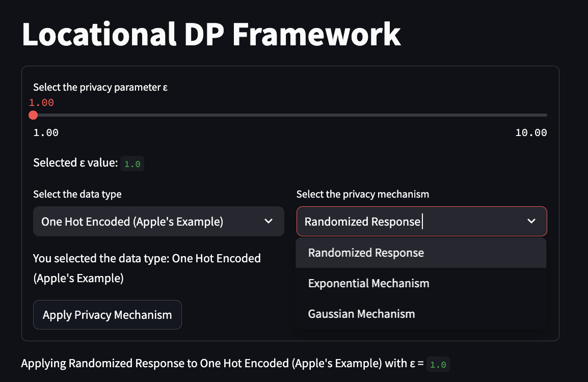This screenshot has width=588, height=382.
Task: Click the ε = 1.0 badge in result text
Action: pos(438,364)
